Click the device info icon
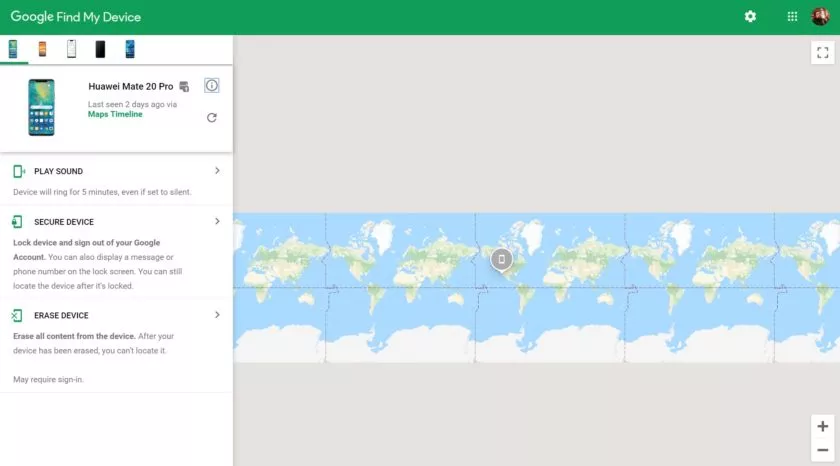This screenshot has height=466, width=840. (x=211, y=86)
